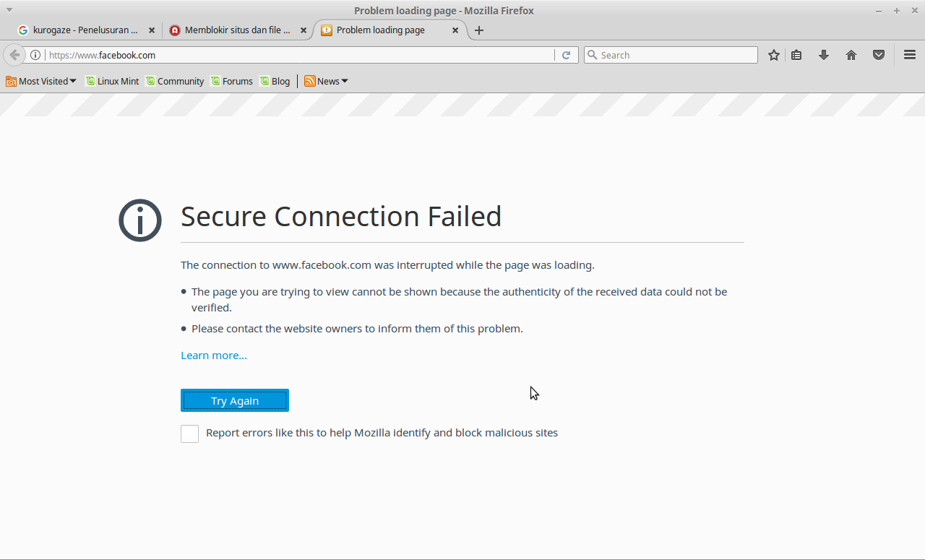Open the Linux Mint bookmark
The height and width of the screenshot is (560, 925).
(x=112, y=81)
